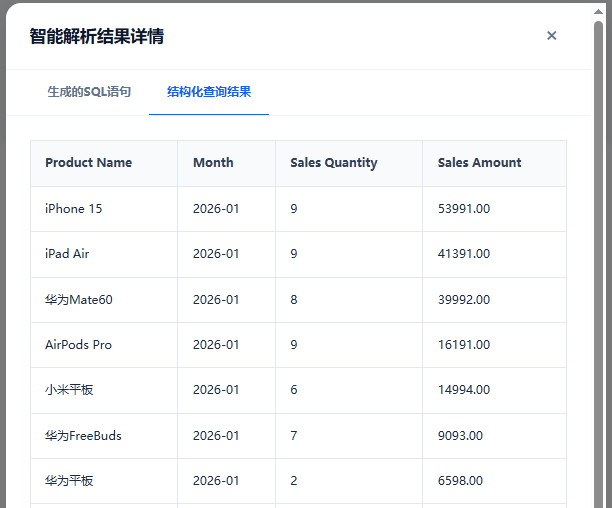Click the quantity 7 in 华为FreeBuds row

(x=294, y=436)
